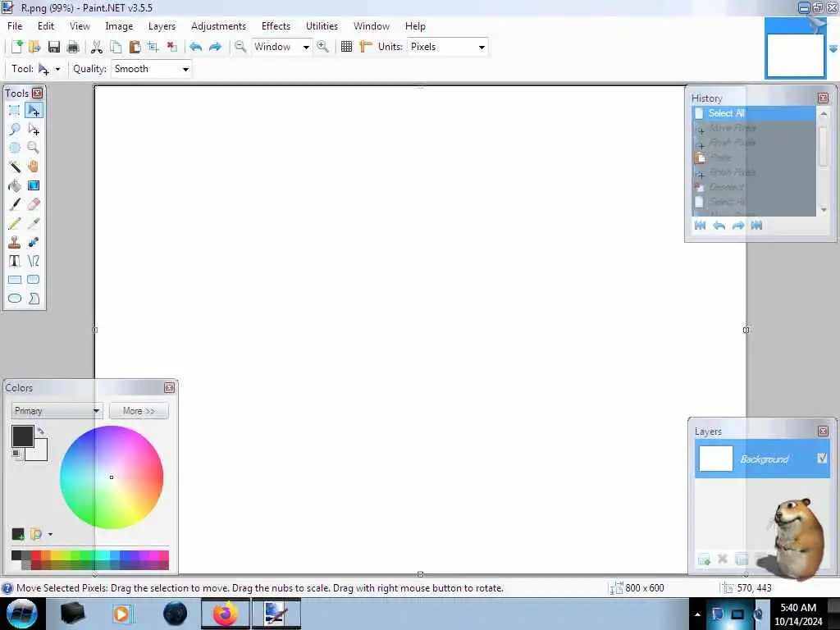Screen dimensions: 840x630
Task: Click the Zoom In magnifier icon
Action: click(x=322, y=47)
